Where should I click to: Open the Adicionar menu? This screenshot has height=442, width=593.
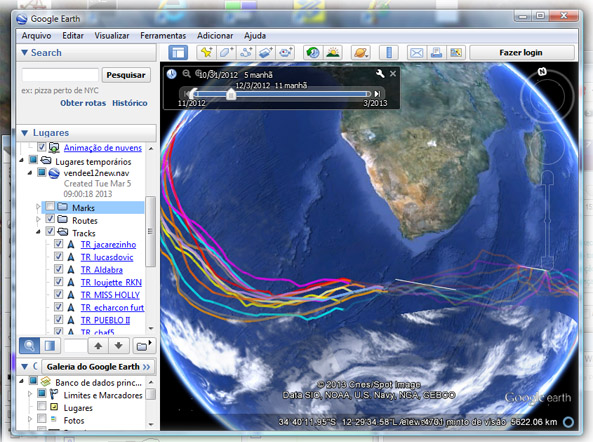pos(215,36)
